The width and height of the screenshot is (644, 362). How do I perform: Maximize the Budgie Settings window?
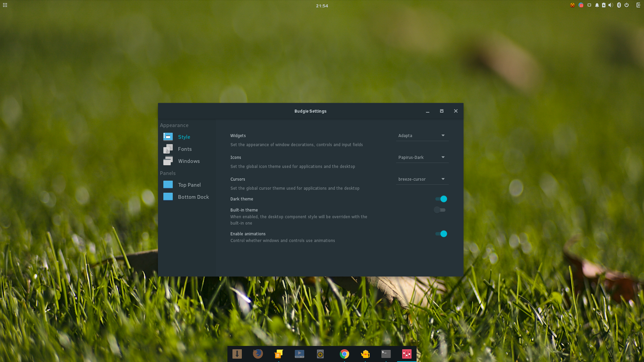(442, 111)
